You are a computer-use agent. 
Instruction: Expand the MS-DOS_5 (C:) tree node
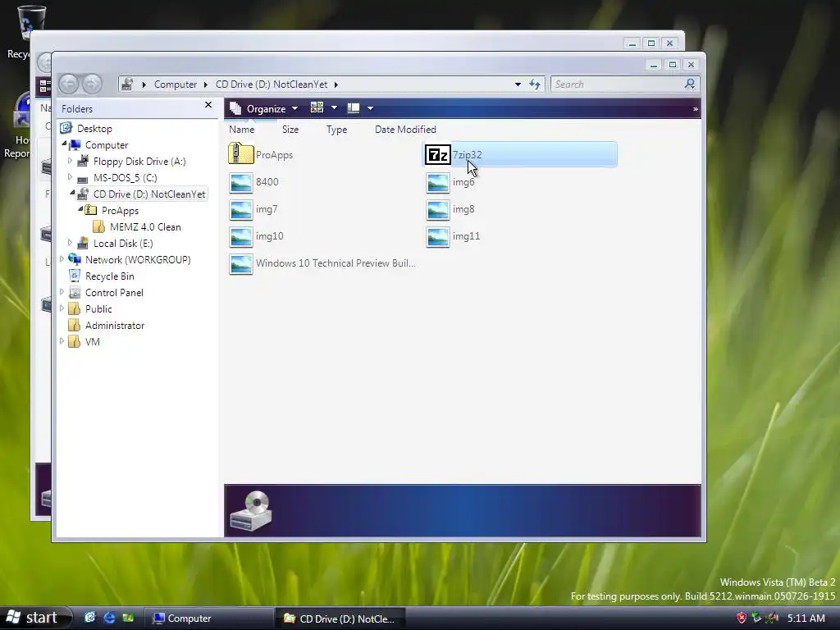[x=70, y=176]
